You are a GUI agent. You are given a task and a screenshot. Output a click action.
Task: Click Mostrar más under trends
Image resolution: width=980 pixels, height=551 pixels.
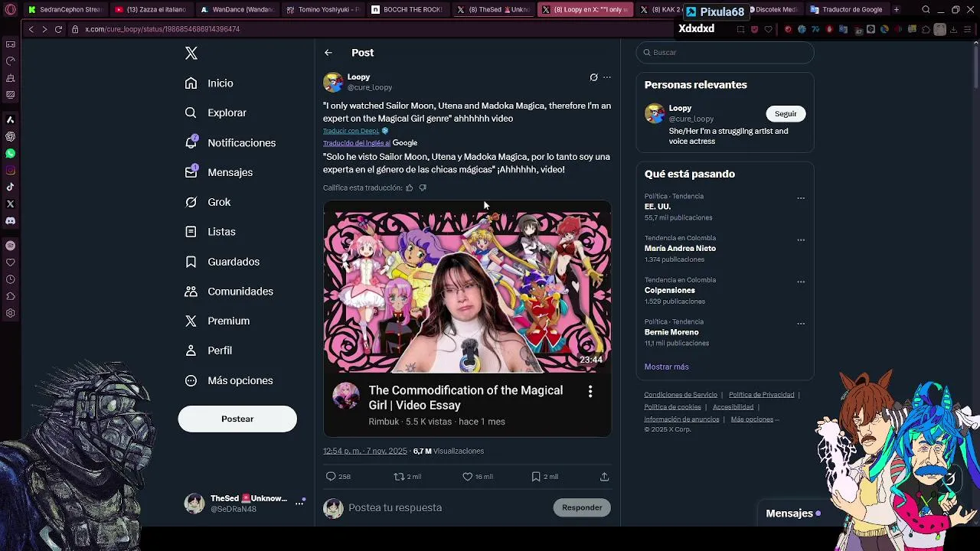[667, 367]
